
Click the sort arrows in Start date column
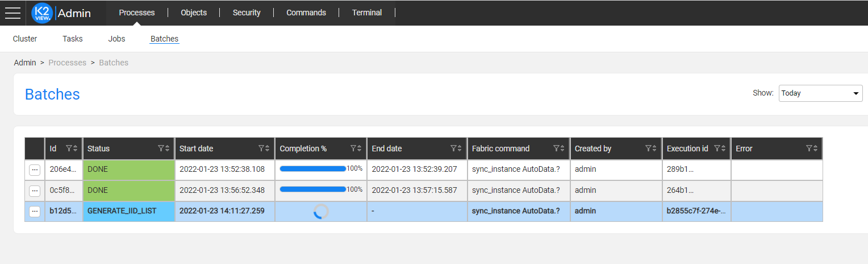[x=267, y=148]
